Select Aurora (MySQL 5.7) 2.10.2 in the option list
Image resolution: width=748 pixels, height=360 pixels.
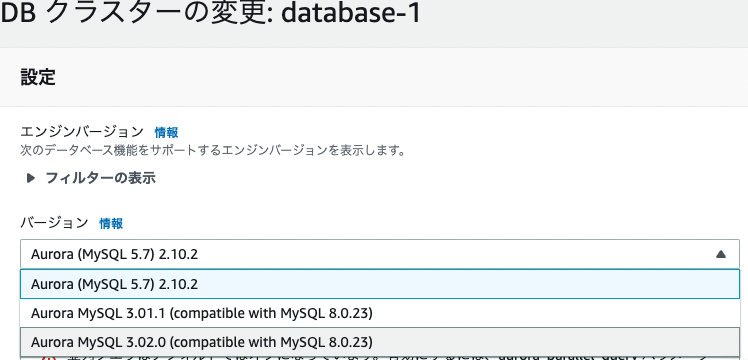point(380,284)
